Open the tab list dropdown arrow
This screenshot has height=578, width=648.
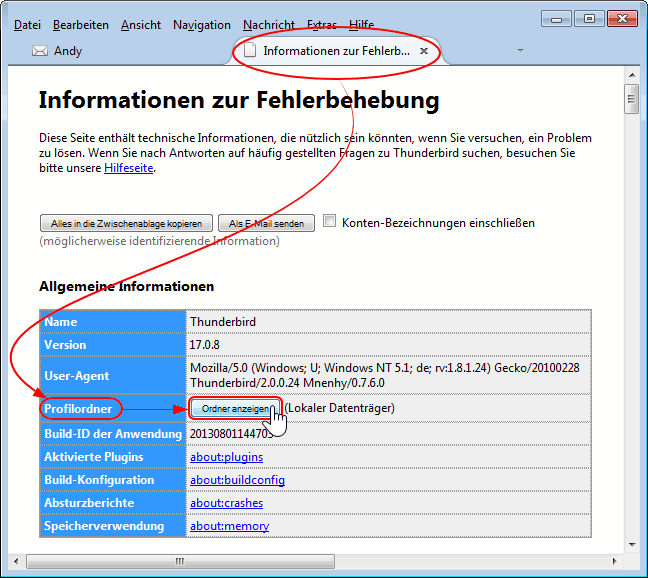coord(520,50)
